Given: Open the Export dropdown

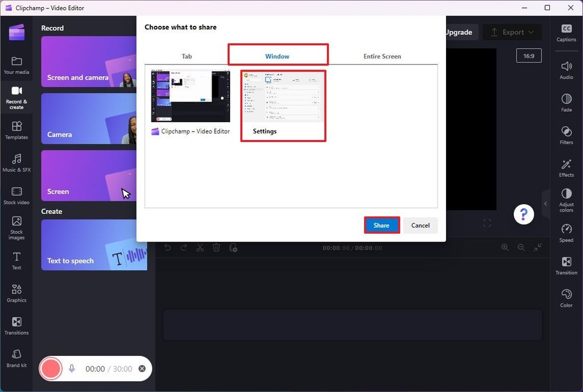Looking at the screenshot, I should point(512,32).
